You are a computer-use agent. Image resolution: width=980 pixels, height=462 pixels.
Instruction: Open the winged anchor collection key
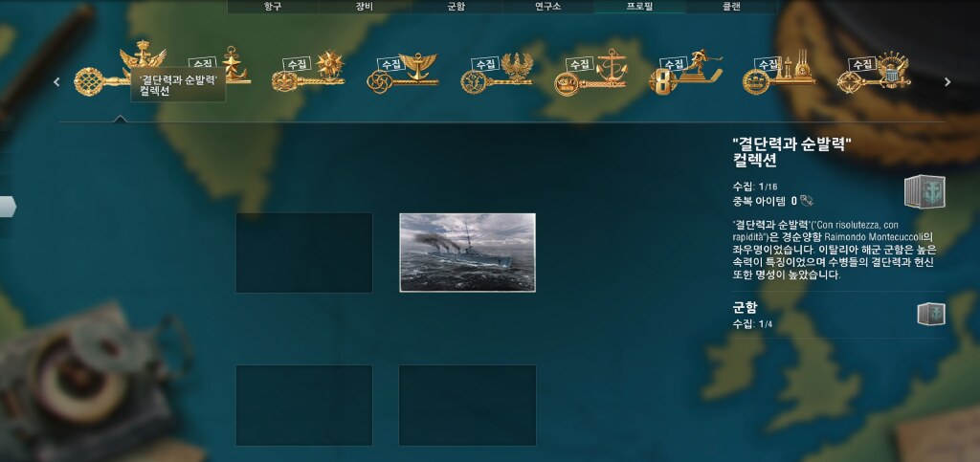click(403, 73)
